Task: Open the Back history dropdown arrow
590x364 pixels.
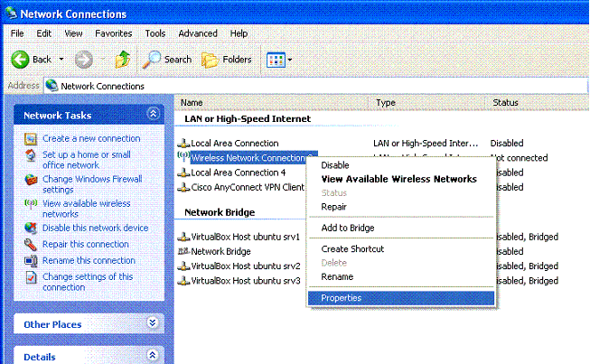Action: 61,60
